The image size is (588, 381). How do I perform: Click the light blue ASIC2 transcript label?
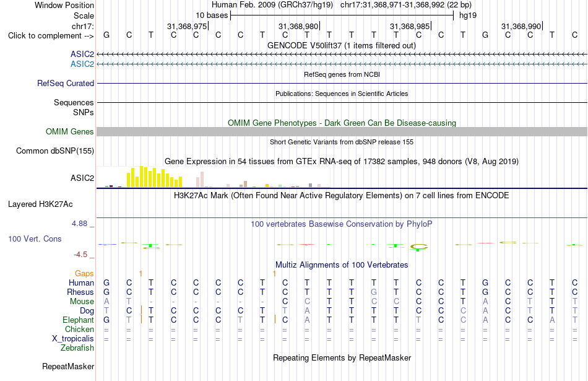(x=82, y=64)
